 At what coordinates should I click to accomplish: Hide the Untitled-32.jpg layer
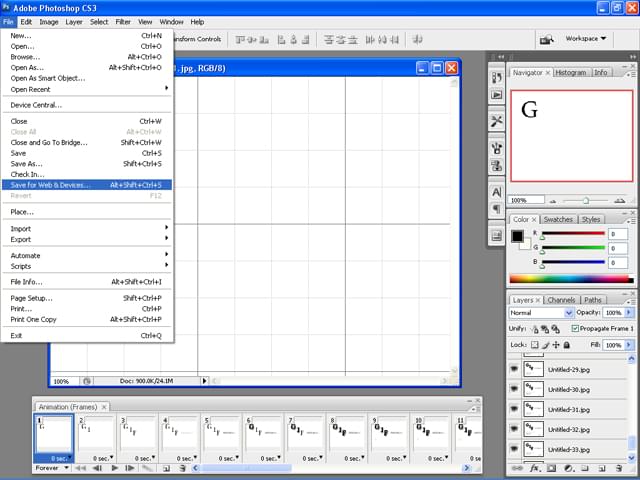[x=514, y=429]
